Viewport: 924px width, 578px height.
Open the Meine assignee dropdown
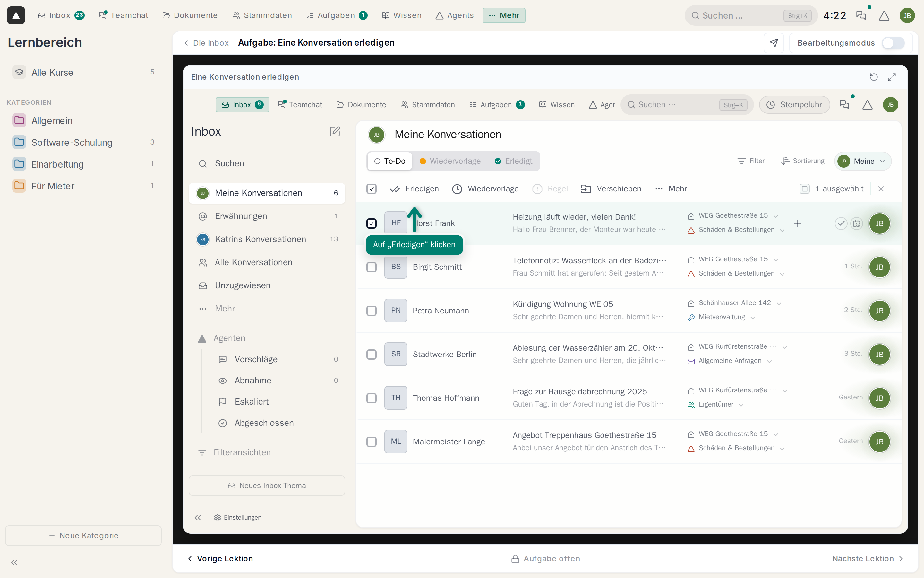pyautogui.click(x=862, y=161)
